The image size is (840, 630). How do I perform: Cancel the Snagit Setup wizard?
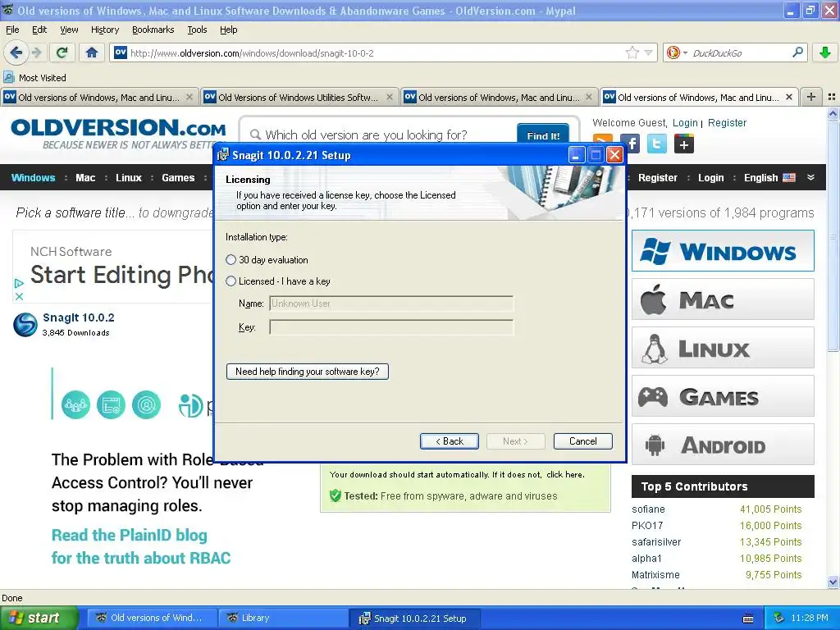(x=583, y=441)
